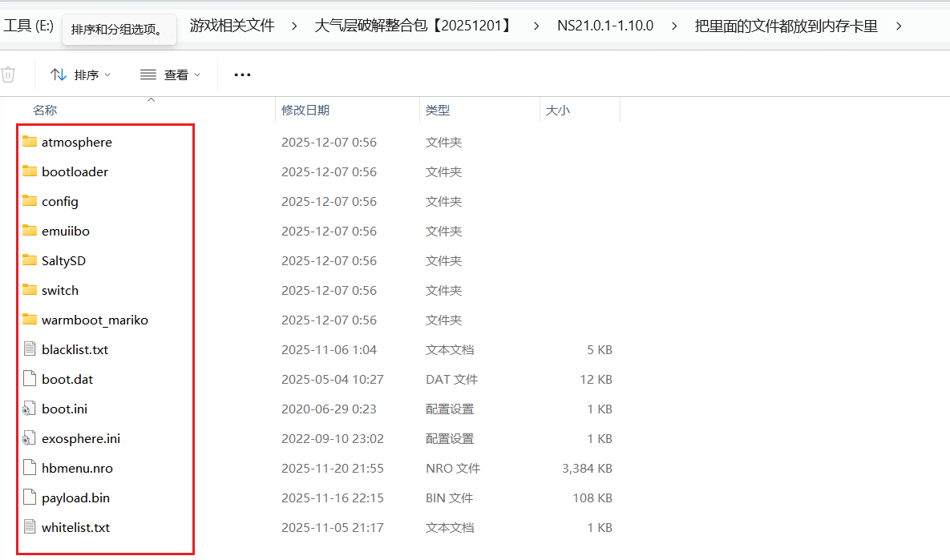Click the payload.bin file icon
This screenshot has width=950, height=560.
(x=30, y=498)
